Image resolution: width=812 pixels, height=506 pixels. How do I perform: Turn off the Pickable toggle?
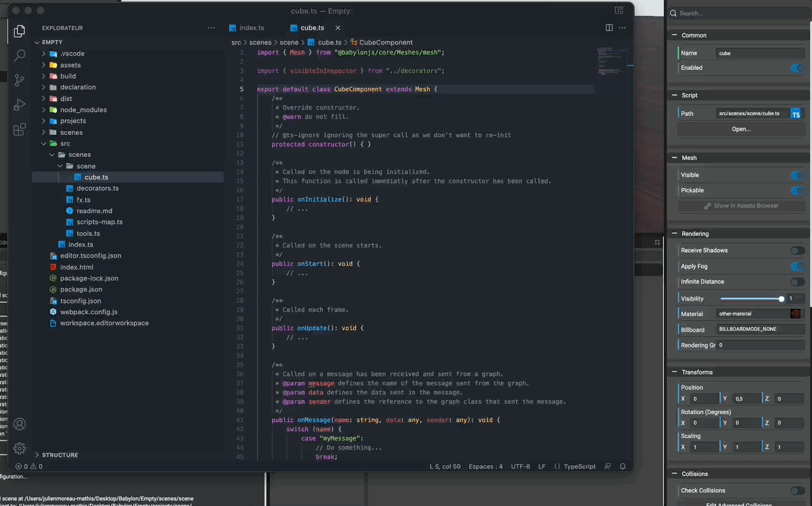point(798,190)
